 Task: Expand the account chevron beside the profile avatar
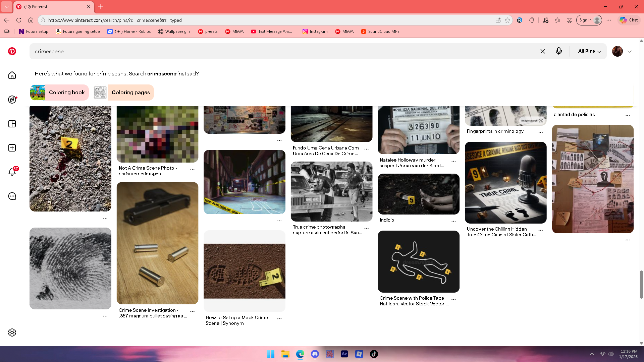click(630, 52)
